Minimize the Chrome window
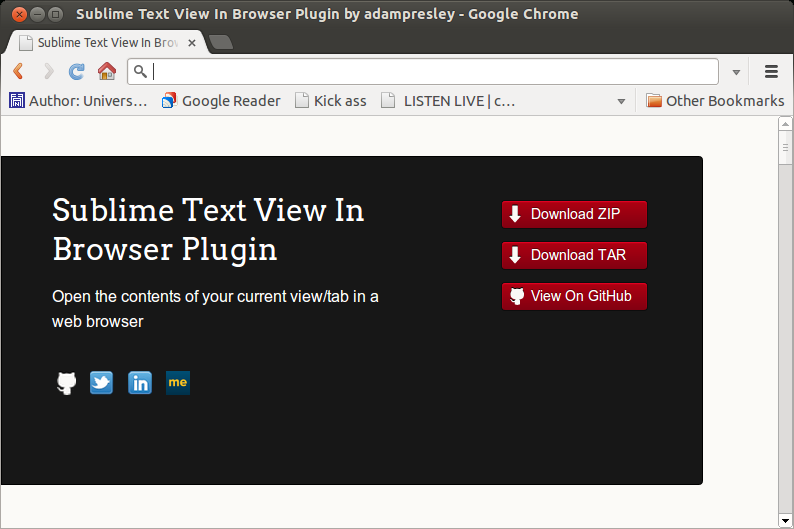The width and height of the screenshot is (794, 529). [x=37, y=14]
